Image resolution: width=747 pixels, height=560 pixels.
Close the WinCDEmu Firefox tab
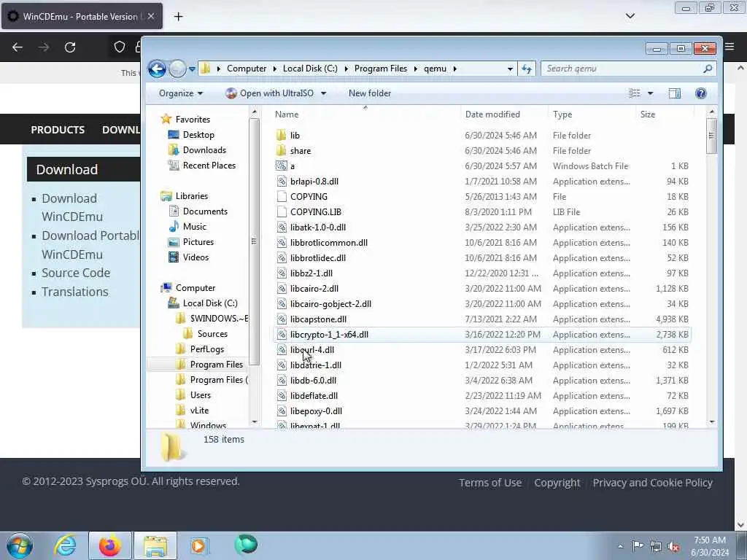(150, 16)
